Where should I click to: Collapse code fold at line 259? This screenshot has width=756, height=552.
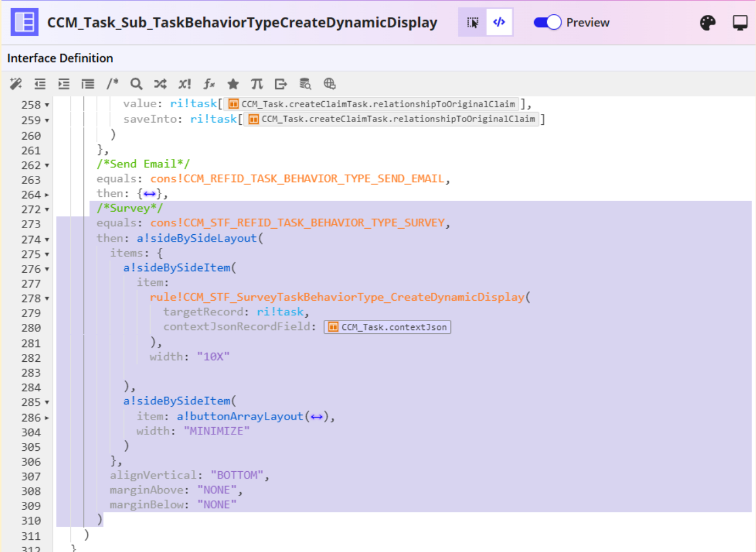click(x=47, y=120)
